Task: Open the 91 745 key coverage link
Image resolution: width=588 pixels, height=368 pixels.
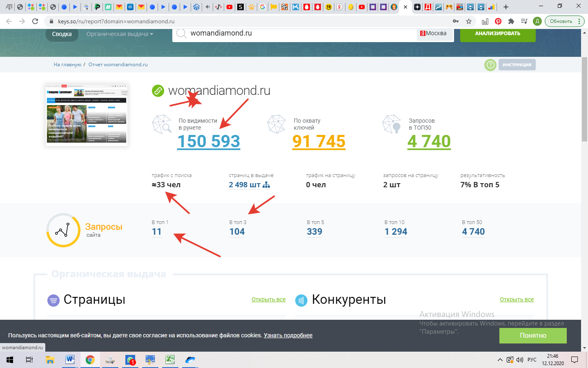Action: pos(319,141)
